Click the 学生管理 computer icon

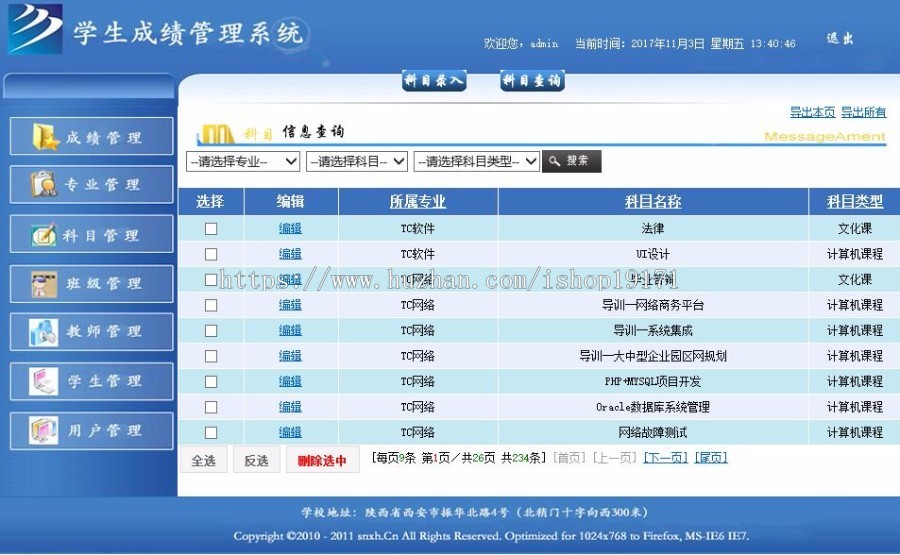pos(44,381)
